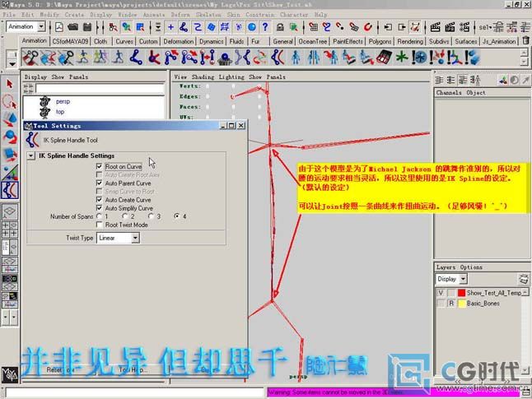Pick the Joint tool on the Animation shelf

(x=136, y=58)
